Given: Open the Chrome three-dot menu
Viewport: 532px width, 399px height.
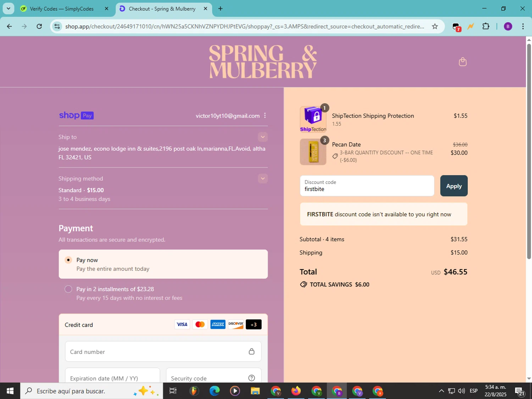Looking at the screenshot, I should tap(523, 26).
